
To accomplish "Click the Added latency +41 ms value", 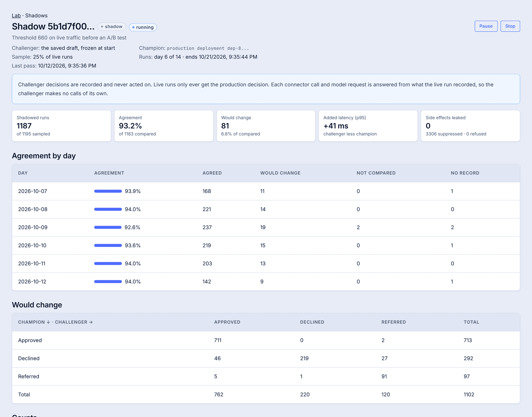I will pos(336,126).
